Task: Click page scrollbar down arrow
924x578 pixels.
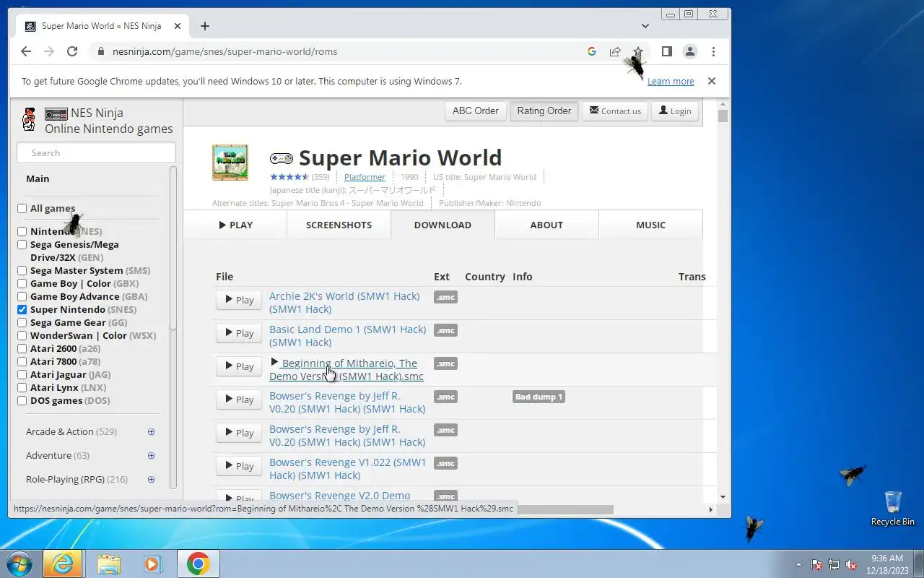Action: (x=723, y=497)
